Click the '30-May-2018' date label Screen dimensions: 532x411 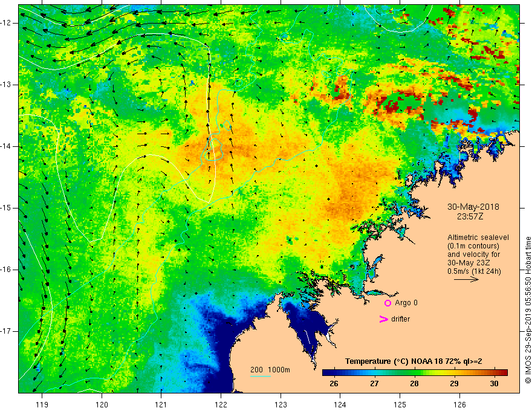473,207
